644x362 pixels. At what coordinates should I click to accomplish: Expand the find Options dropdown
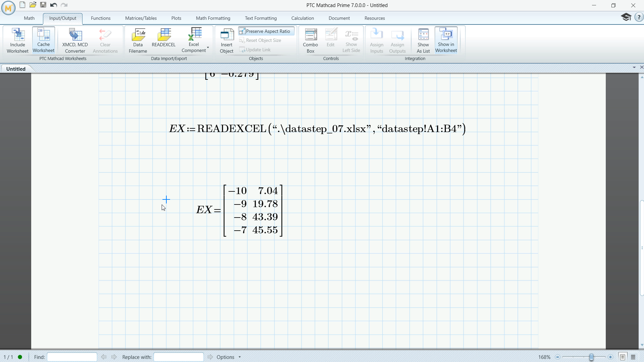click(229, 357)
